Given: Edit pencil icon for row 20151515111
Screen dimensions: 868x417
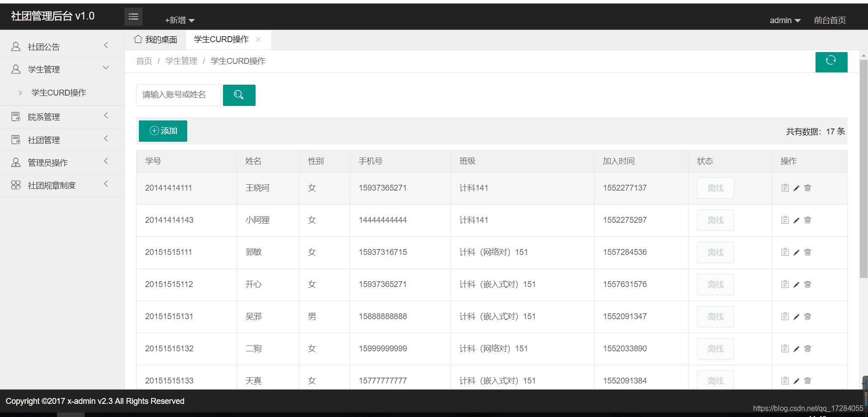Looking at the screenshot, I should 797,252.
